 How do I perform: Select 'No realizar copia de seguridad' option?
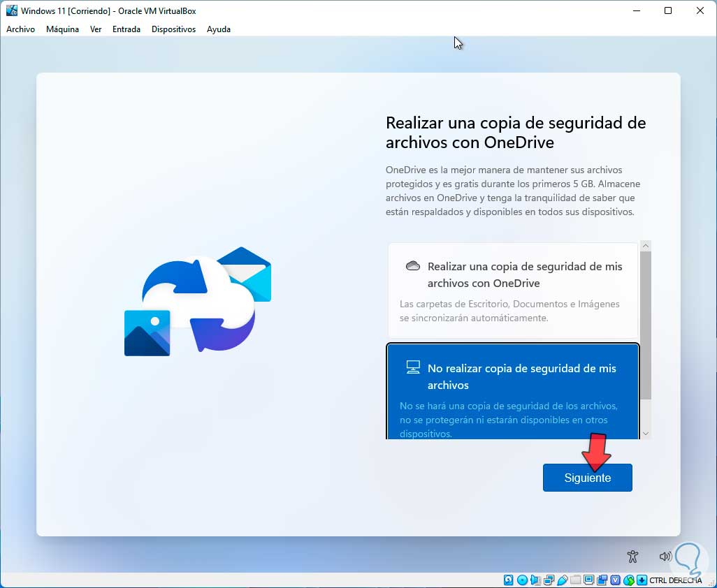point(513,391)
